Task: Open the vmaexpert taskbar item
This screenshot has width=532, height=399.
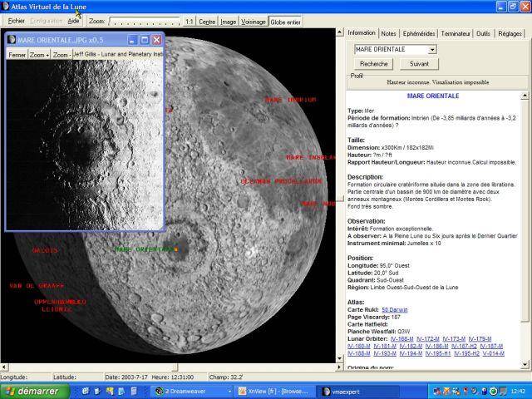Action: (x=357, y=392)
